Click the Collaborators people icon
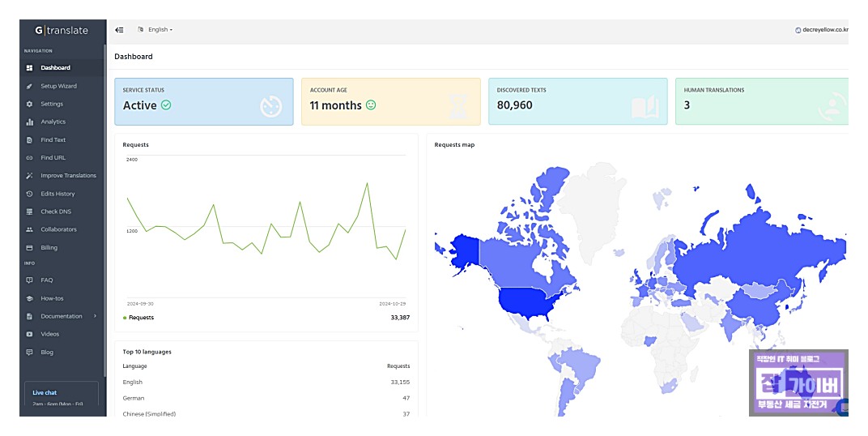This screenshot has width=868, height=436. (x=29, y=229)
